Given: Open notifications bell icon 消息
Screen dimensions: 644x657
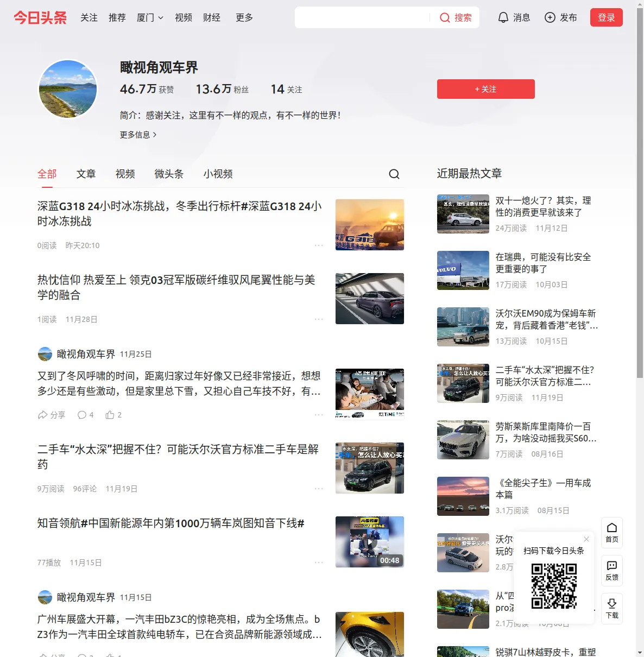Looking at the screenshot, I should coord(503,17).
